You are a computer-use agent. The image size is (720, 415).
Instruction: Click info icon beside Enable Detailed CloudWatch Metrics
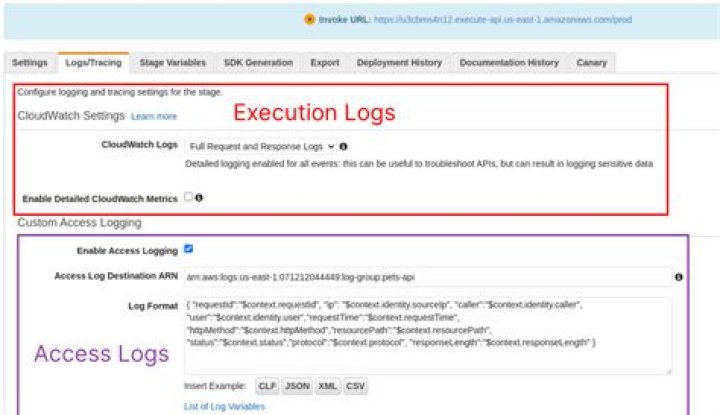(x=199, y=198)
